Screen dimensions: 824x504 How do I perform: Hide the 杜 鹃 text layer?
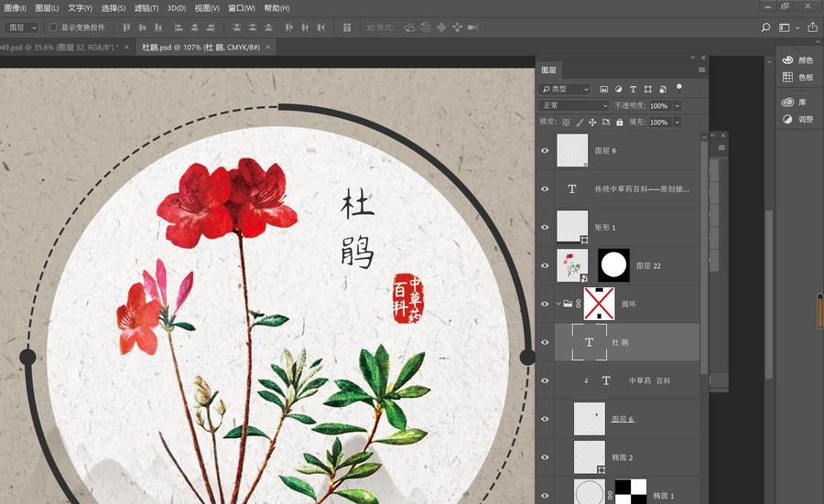click(545, 342)
